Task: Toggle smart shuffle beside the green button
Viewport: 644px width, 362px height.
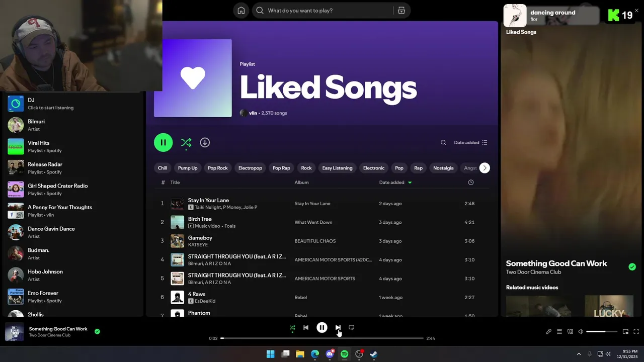Action: click(x=186, y=143)
